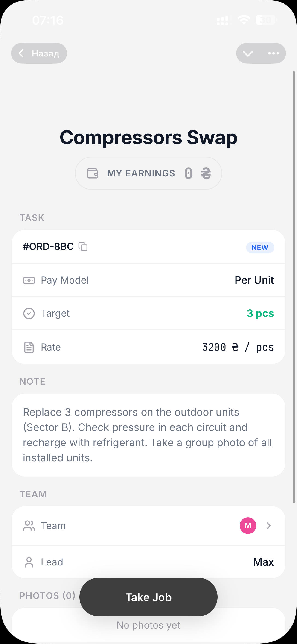Viewport: 297px width, 644px height.
Task: Tap the Lead person icon
Action: (29, 562)
